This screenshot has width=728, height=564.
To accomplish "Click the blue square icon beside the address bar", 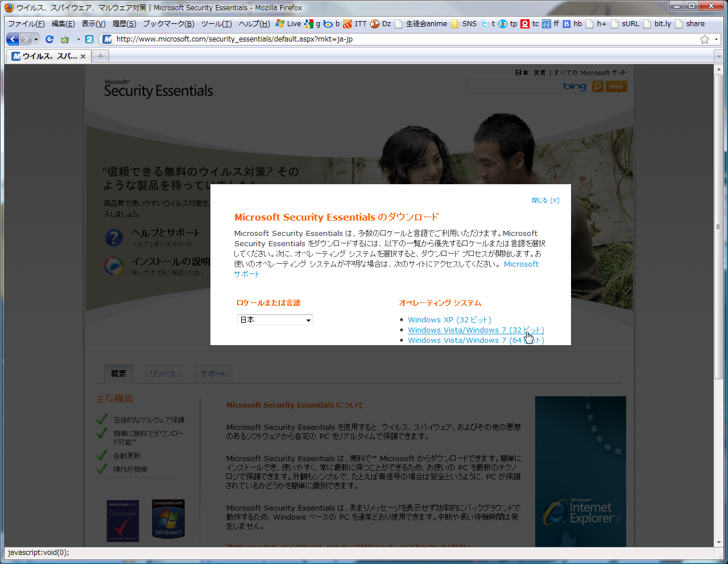I will pos(89,39).
